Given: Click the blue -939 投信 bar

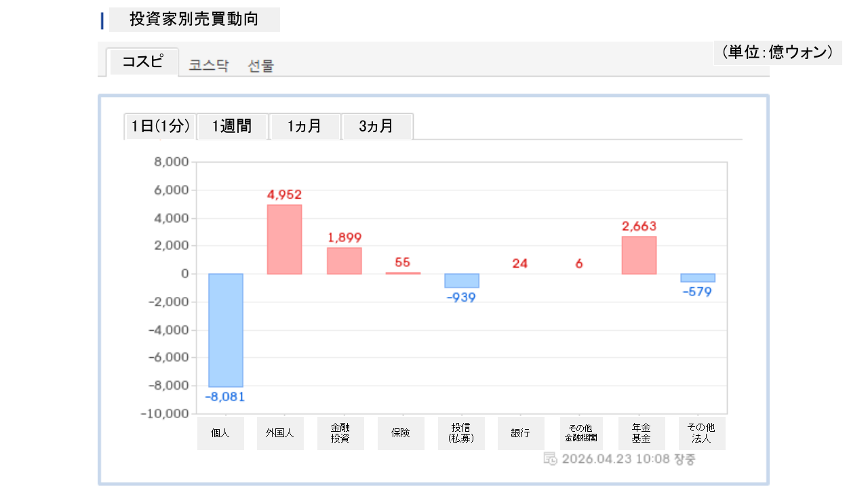Looking at the screenshot, I should (462, 281).
